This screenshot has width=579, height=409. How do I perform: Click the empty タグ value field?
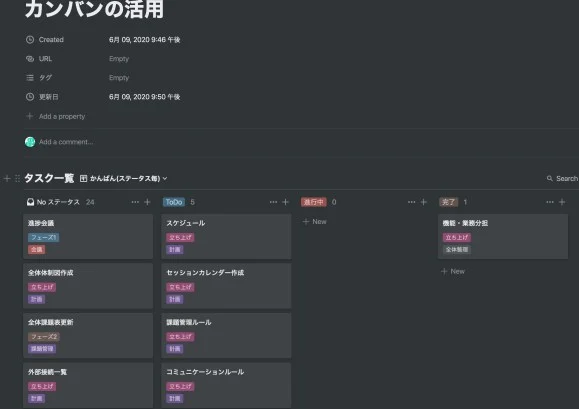tap(119, 78)
